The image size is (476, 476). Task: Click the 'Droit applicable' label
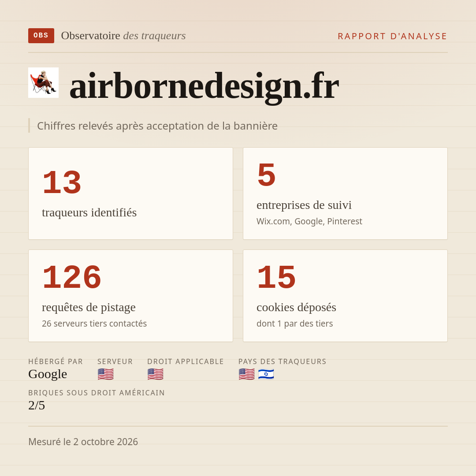[185, 361]
